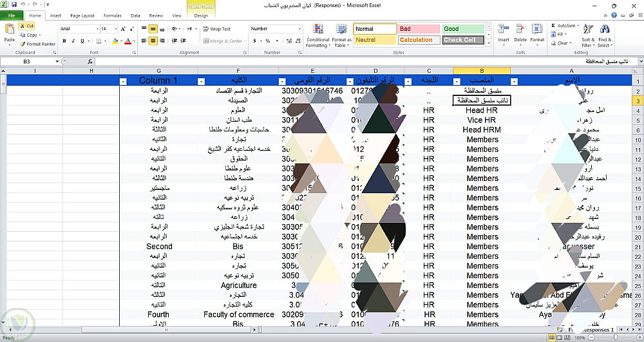Open the Excel Help question mark
The height and width of the screenshot is (342, 644).
pos(614,15)
